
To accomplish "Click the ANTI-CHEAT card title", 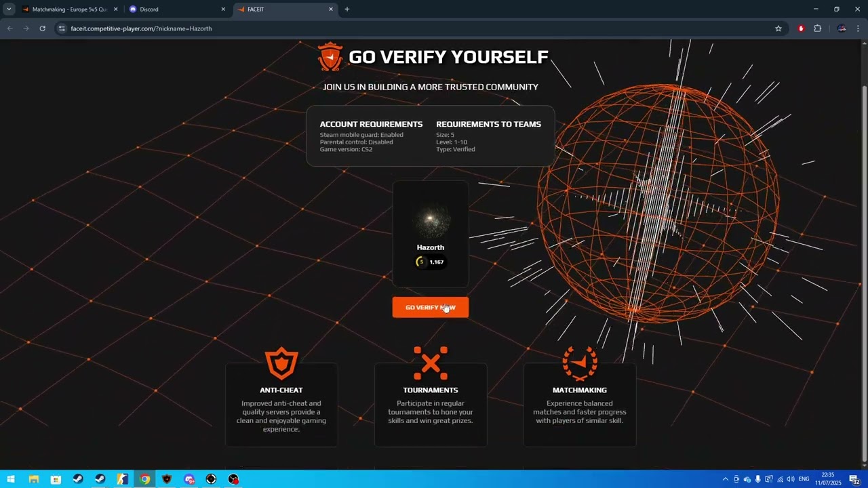I will coord(281,390).
